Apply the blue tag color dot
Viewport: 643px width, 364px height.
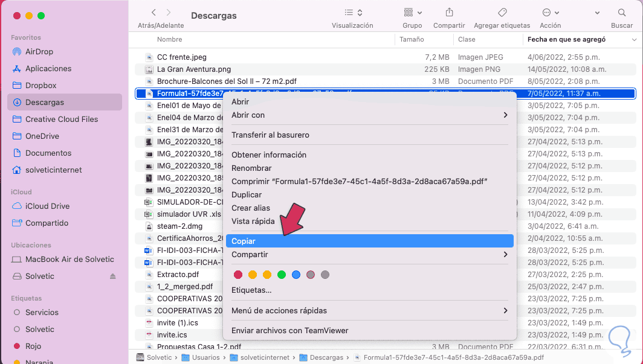296,275
